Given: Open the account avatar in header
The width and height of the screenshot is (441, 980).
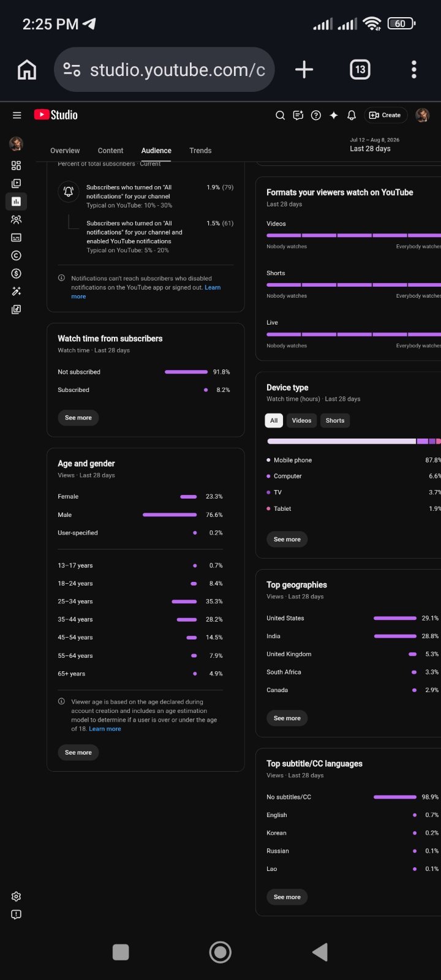Looking at the screenshot, I should 423,115.
